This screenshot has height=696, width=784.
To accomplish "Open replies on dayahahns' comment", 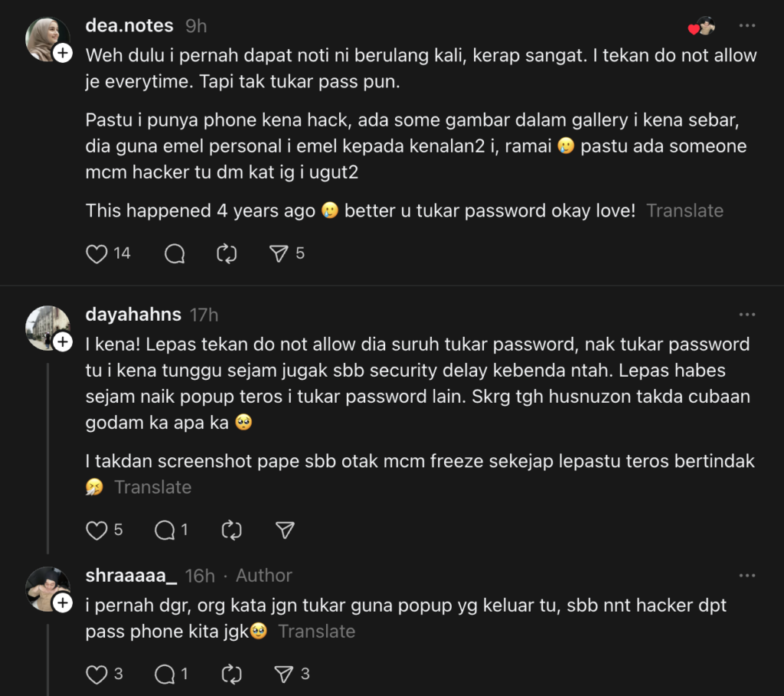I will [x=165, y=530].
